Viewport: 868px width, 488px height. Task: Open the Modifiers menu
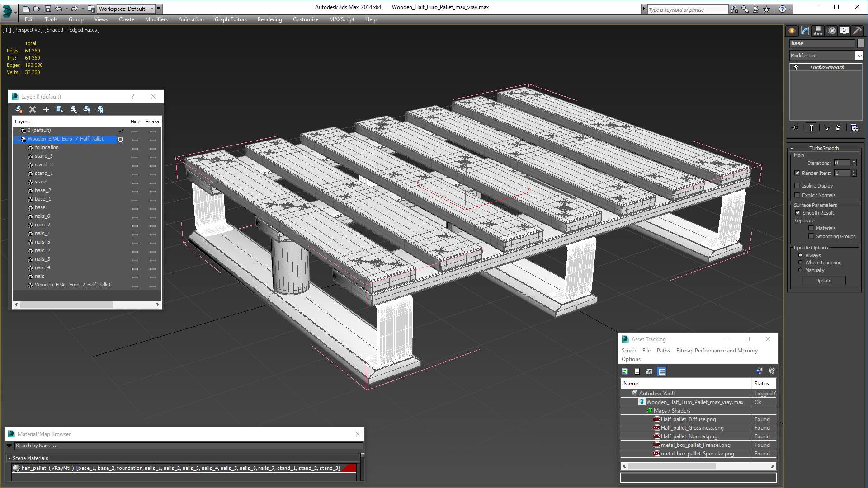[x=156, y=19]
